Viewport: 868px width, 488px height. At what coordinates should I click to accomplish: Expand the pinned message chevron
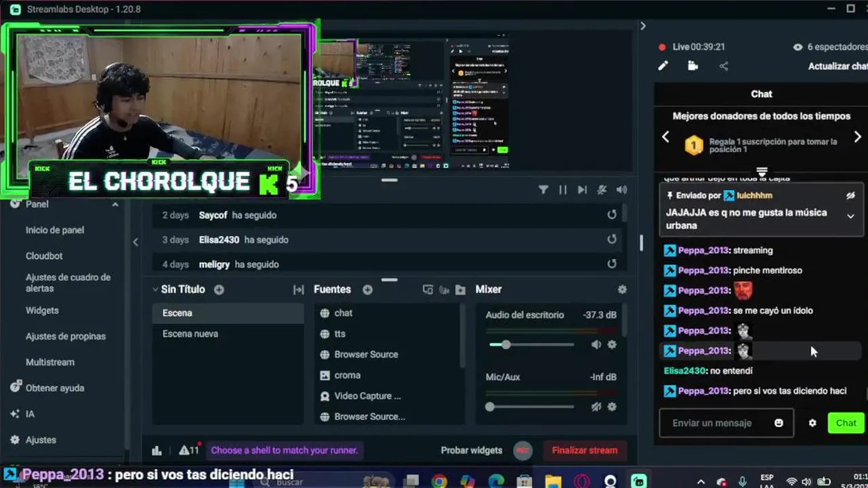pyautogui.click(x=850, y=216)
